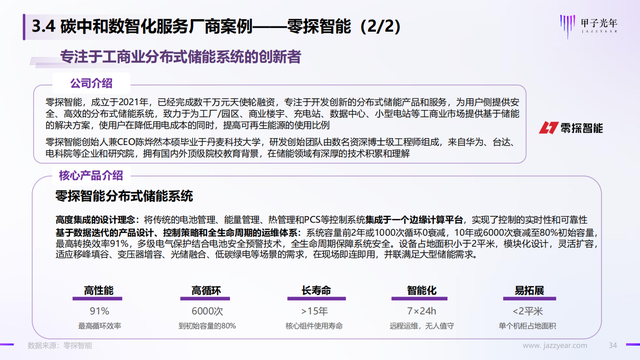640x360 pixels.
Task: Click bold text 集成于一个边缘计算平台
Action: tap(414, 220)
